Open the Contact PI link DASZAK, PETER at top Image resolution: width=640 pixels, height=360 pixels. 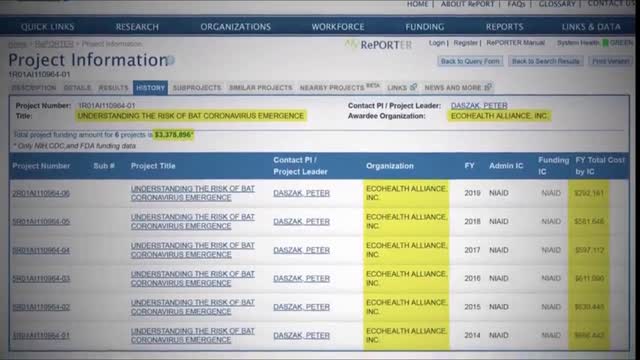pyautogui.click(x=479, y=106)
